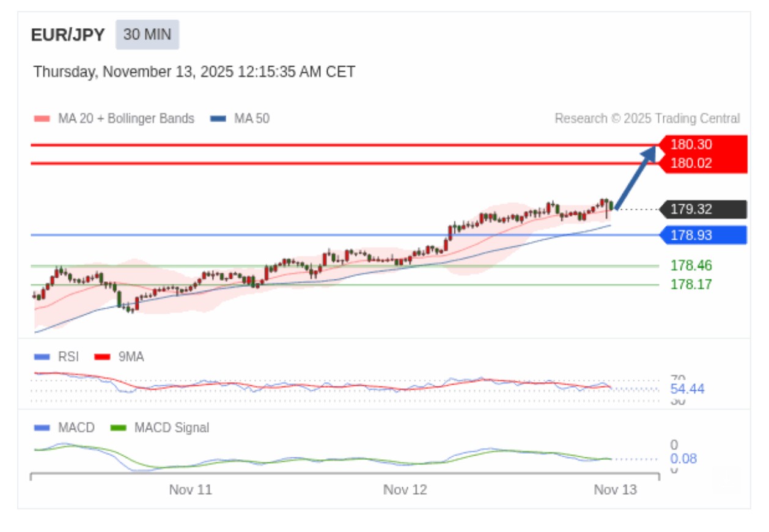Screen dimensions: 769x532
Task: Toggle the MA 20 + Bollinger Bands legend
Action: pos(114,119)
